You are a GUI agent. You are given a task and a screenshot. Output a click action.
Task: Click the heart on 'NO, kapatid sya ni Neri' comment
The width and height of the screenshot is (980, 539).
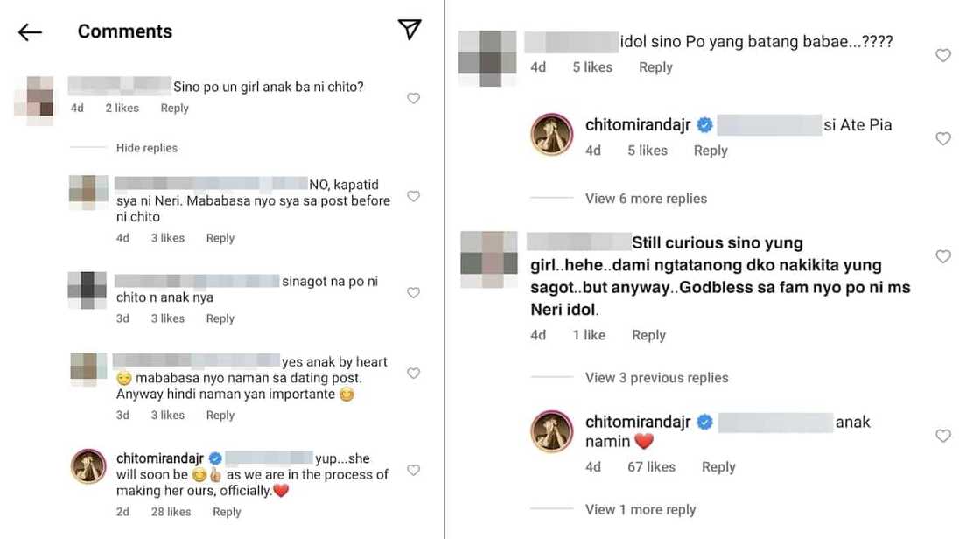click(413, 197)
